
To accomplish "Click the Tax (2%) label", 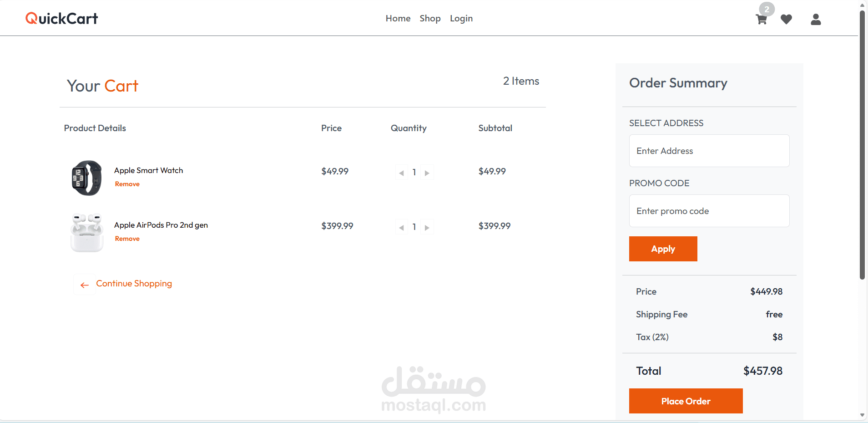I will pos(652,337).
